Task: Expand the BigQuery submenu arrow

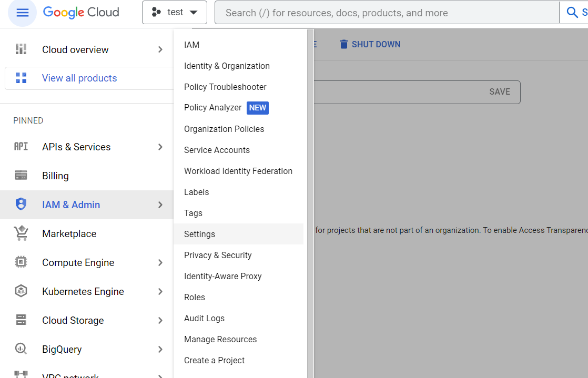Action: pos(160,349)
